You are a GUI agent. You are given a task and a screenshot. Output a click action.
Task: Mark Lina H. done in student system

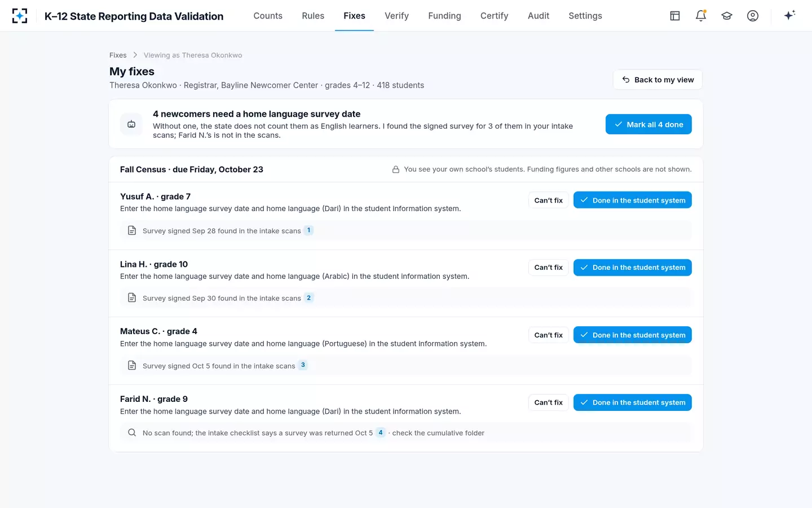[633, 268]
